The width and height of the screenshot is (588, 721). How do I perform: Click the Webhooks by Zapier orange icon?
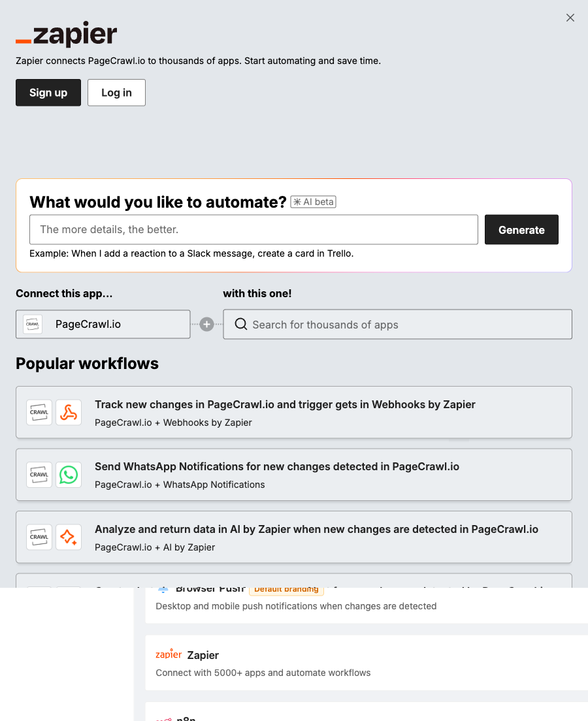tap(69, 413)
